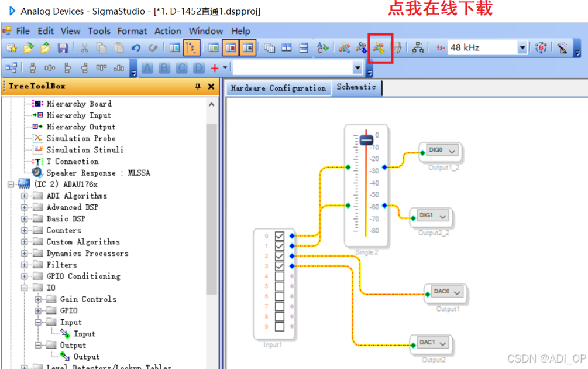Uncheck Input1 channel 1 checkbox
This screenshot has height=369, width=588.
(x=280, y=246)
